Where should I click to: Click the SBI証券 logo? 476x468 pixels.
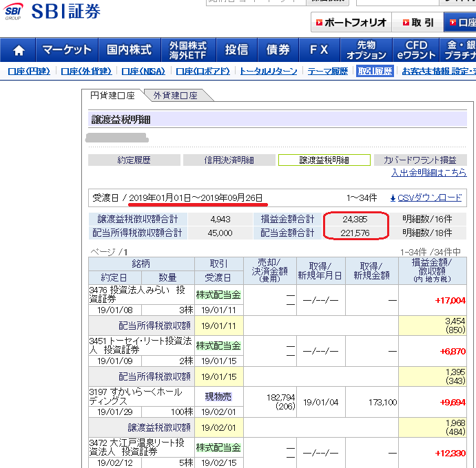[52, 11]
